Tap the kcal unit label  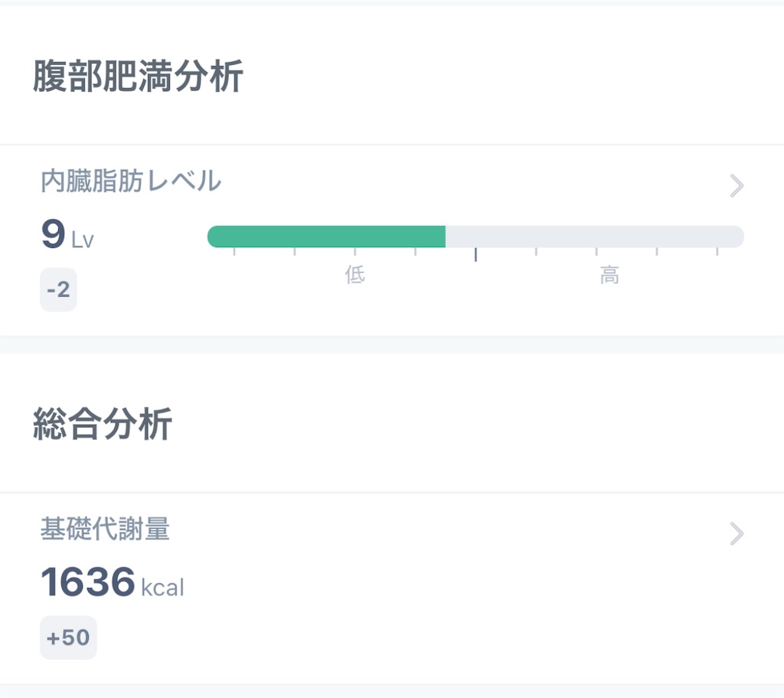pyautogui.click(x=162, y=587)
